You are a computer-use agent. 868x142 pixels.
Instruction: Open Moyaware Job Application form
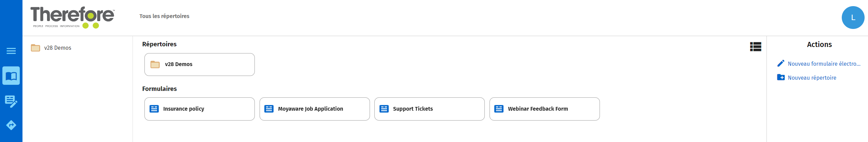pos(314,109)
